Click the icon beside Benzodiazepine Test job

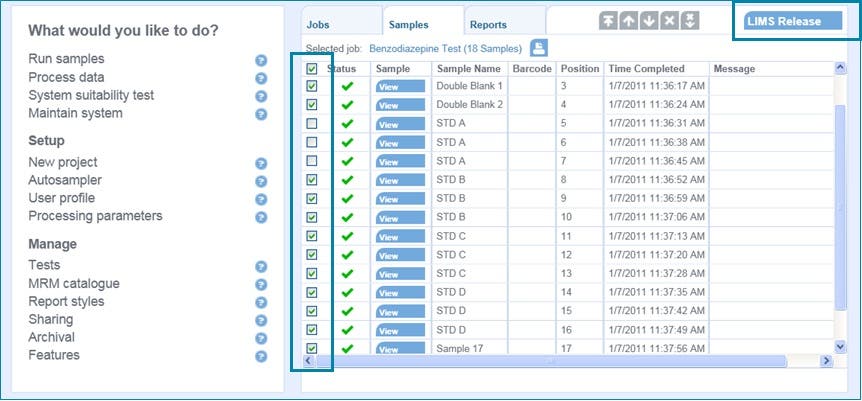pyautogui.click(x=539, y=47)
